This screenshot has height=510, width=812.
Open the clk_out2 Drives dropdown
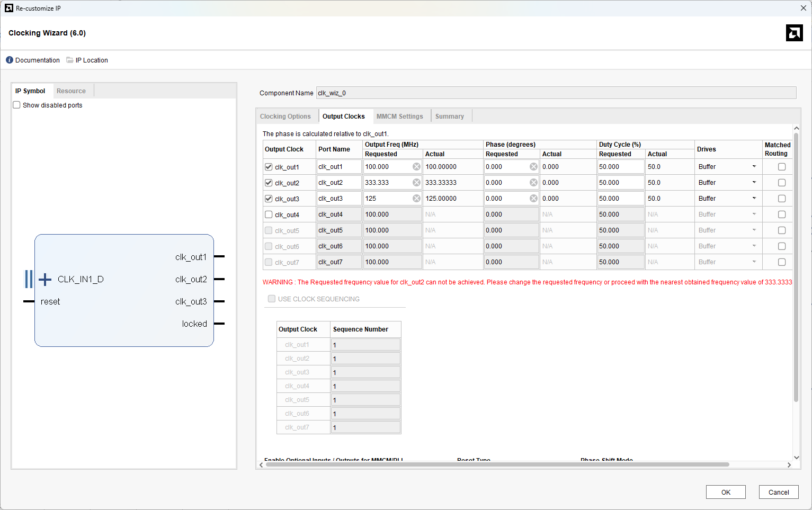(x=754, y=183)
